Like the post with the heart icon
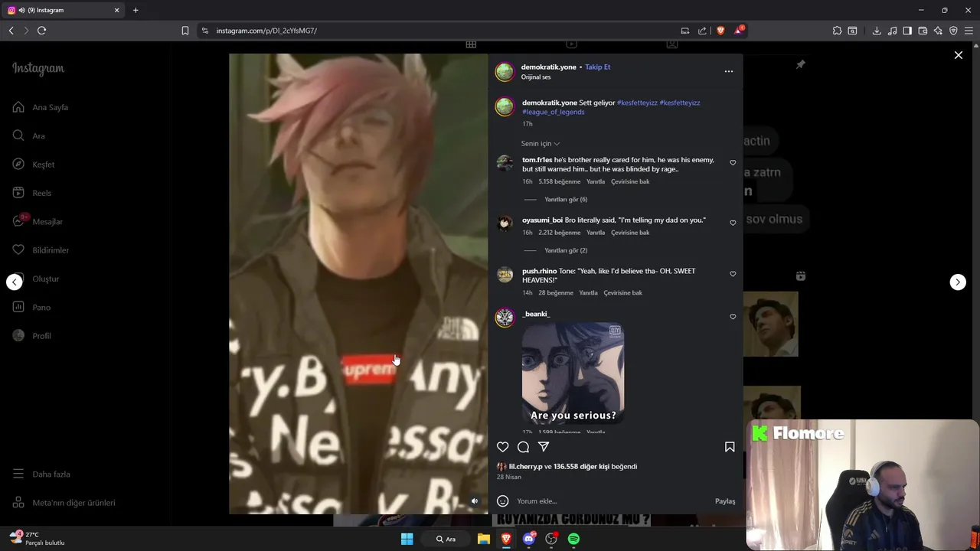This screenshot has width=980, height=551. coord(502,447)
